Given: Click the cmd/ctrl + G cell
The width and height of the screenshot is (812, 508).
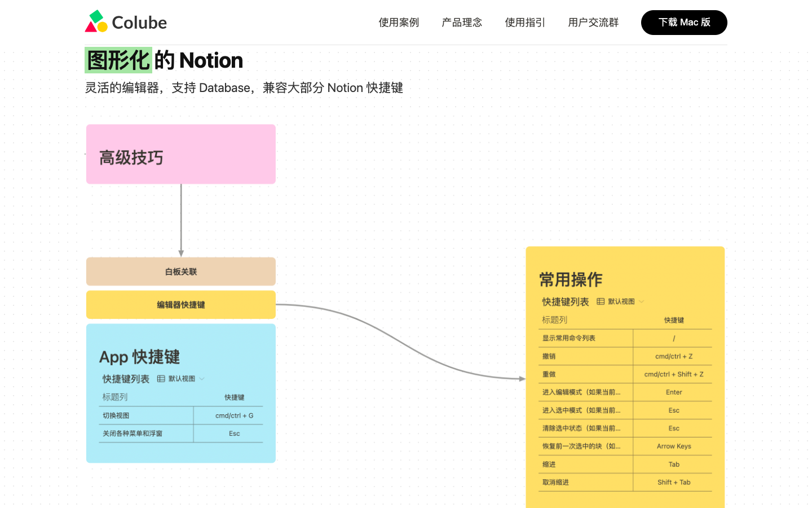Looking at the screenshot, I should coord(234,415).
